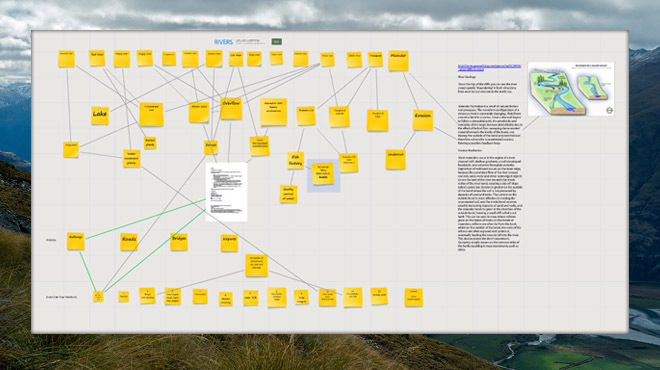Select the Bridges sticky note
Viewport: 660px width, 370px height.
tap(179, 242)
